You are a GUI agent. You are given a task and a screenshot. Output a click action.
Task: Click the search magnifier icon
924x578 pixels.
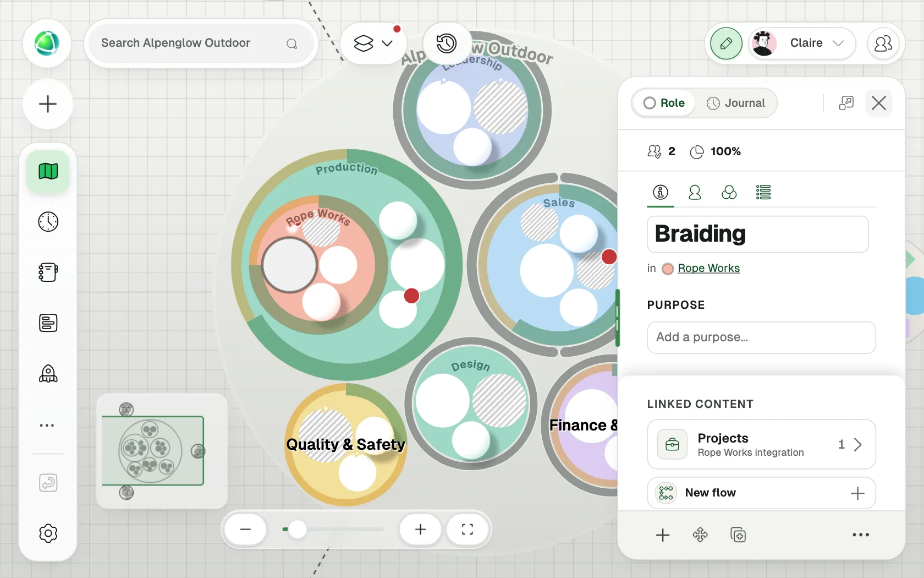click(x=292, y=43)
